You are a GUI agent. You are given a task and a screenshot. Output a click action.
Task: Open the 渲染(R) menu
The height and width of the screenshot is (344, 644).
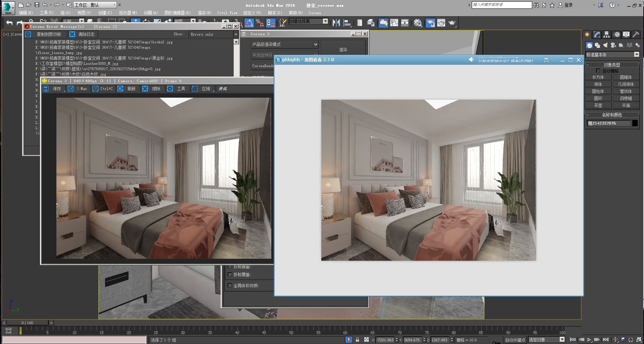(204, 13)
